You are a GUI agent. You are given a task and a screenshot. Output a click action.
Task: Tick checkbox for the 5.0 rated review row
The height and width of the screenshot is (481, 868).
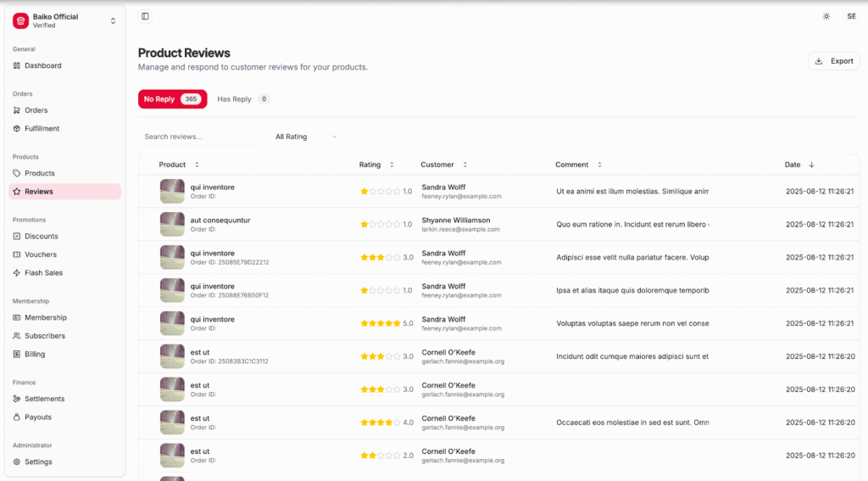[x=147, y=323]
